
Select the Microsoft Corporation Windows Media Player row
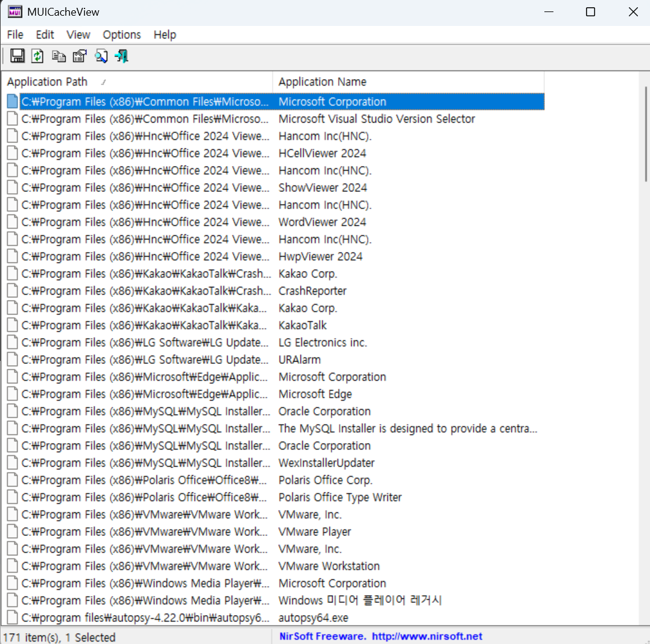(x=275, y=583)
